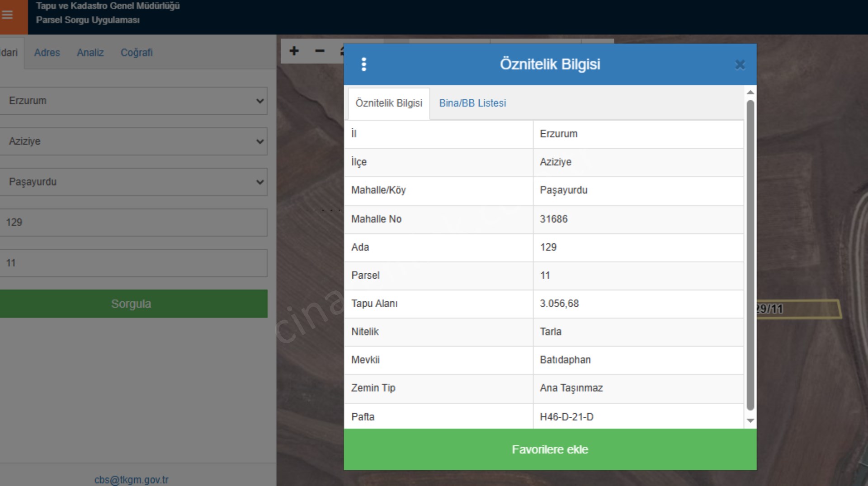Go to the Coğrafi tab
868x486 pixels.
coord(137,52)
